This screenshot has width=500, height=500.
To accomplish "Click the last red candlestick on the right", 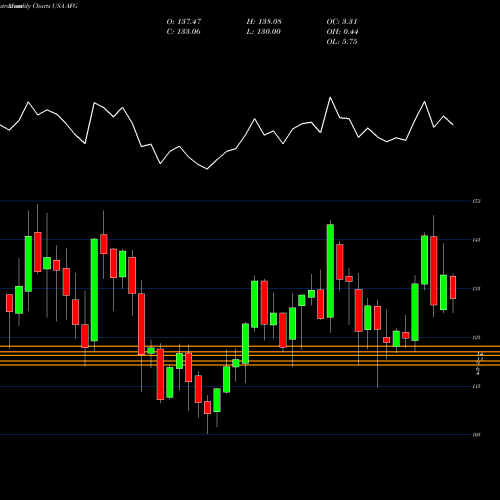I will pos(453,287).
